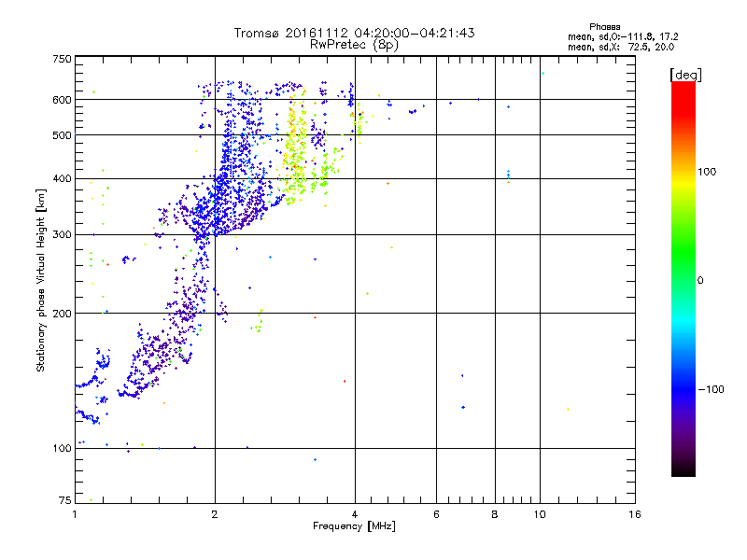Click the colorbar at the 100 mark
The height and width of the screenshot is (560, 747).
point(684,172)
